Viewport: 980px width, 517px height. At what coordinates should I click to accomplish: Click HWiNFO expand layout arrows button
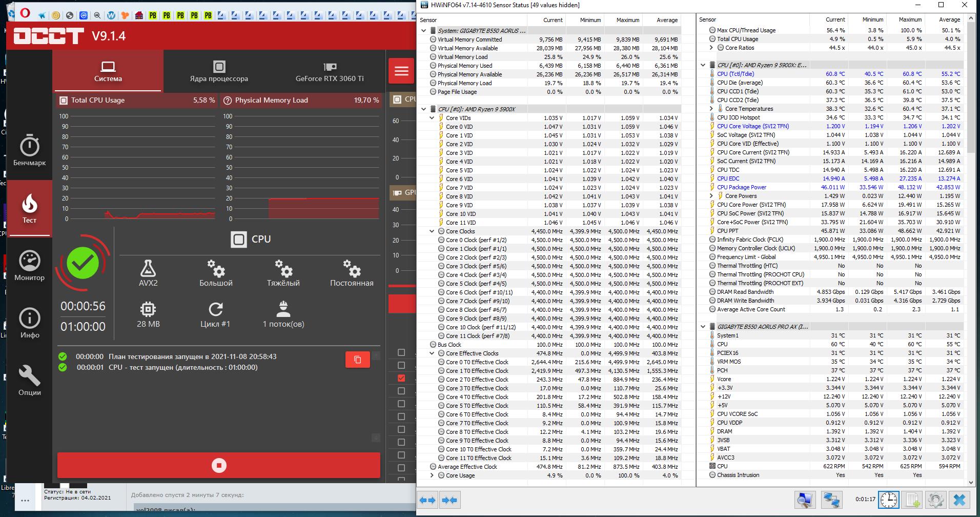pos(427,500)
